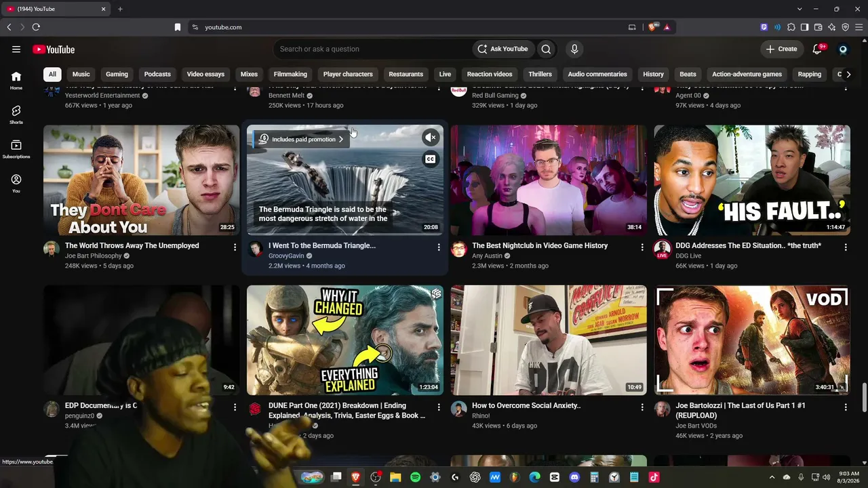868x488 pixels.
Task: Open Spotify from the taskbar
Action: [x=415, y=477]
